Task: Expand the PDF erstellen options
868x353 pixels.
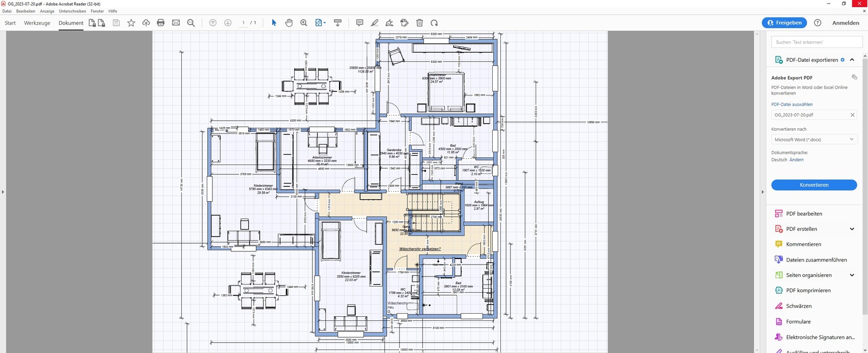Action: coord(852,229)
